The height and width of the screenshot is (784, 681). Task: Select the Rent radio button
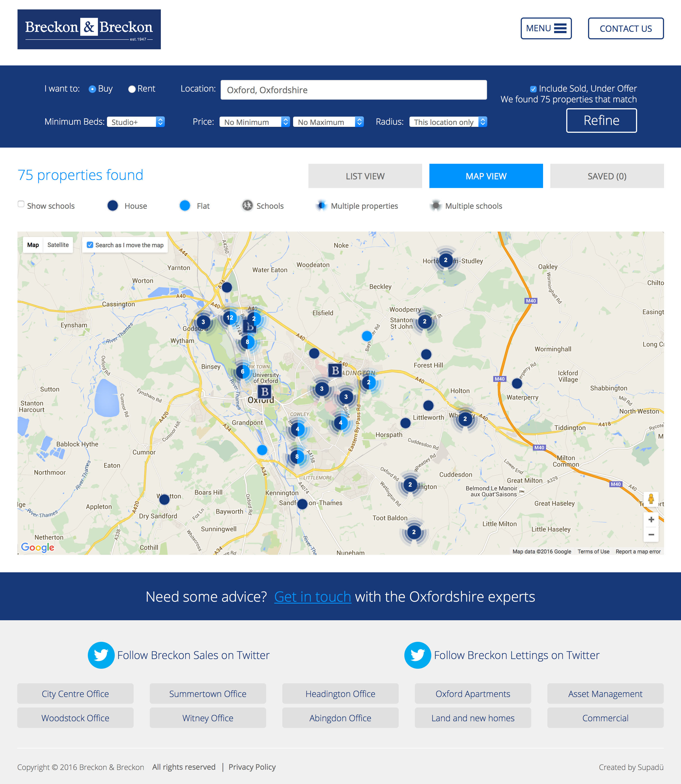coord(132,89)
